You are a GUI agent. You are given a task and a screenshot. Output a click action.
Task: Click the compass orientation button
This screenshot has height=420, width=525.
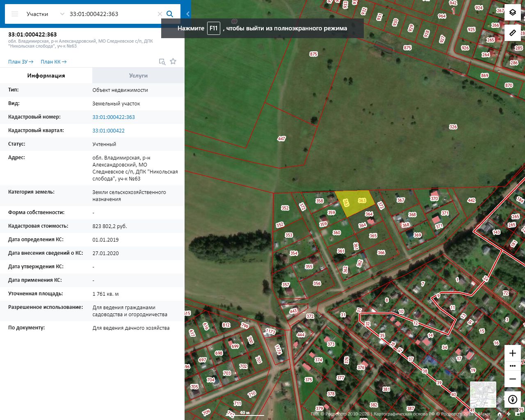click(513, 399)
